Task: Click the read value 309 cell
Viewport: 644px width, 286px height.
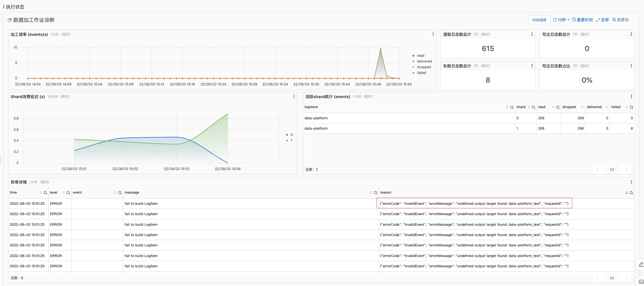Action: pyautogui.click(x=548, y=118)
